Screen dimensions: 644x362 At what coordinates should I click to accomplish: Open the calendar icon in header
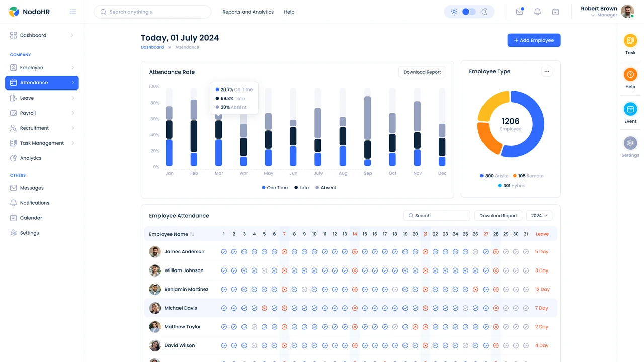click(555, 12)
